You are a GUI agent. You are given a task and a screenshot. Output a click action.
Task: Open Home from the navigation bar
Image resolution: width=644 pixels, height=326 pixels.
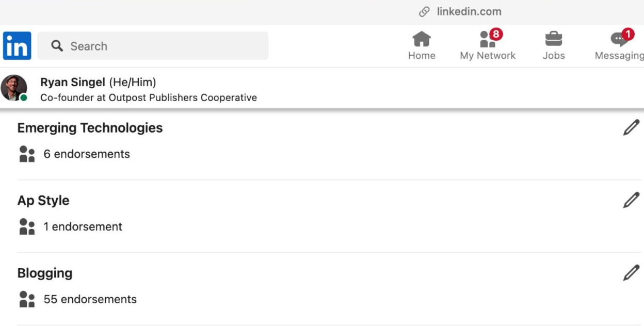tap(422, 45)
